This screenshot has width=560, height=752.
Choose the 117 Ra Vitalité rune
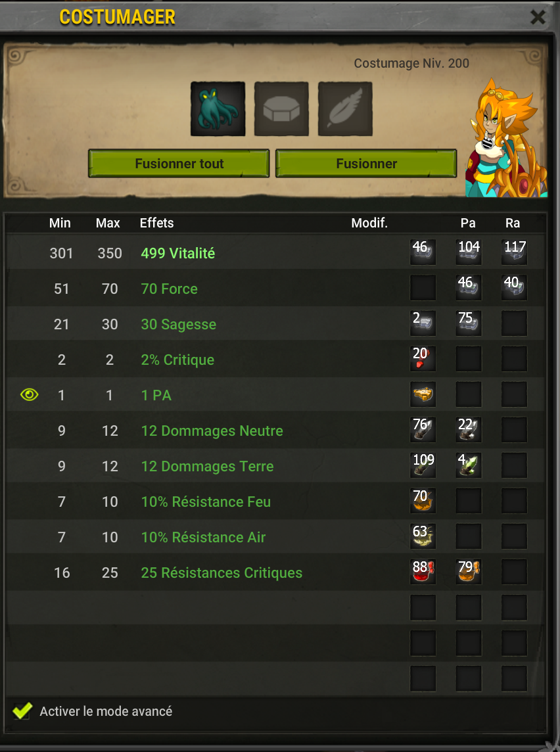[x=514, y=252]
